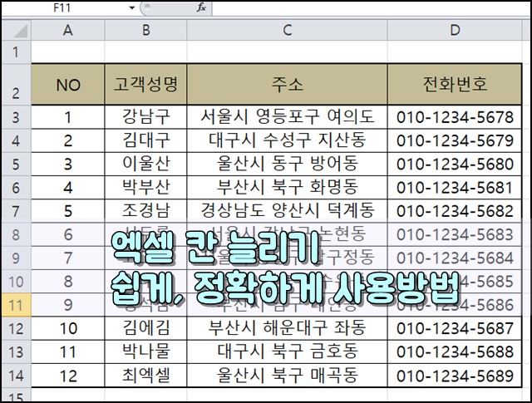
Task: Select column C header
Action: coord(287,30)
